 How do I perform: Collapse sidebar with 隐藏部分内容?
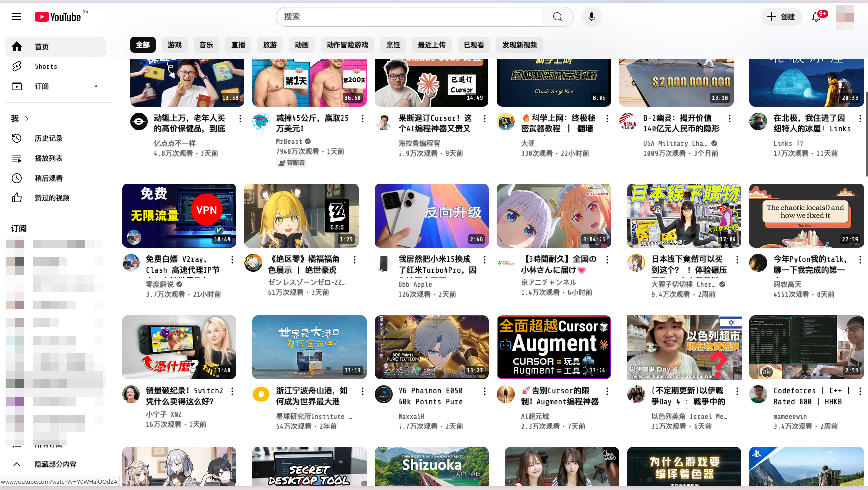point(56,464)
